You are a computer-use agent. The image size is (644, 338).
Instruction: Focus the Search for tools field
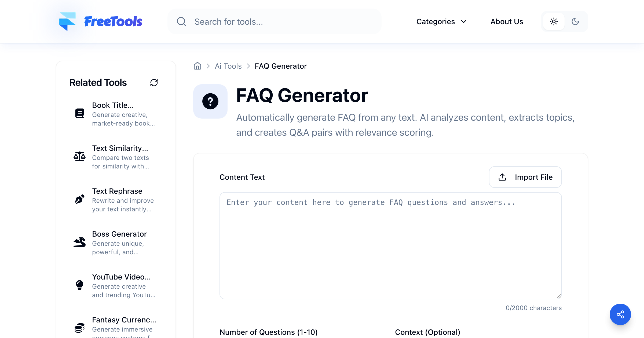pyautogui.click(x=274, y=21)
